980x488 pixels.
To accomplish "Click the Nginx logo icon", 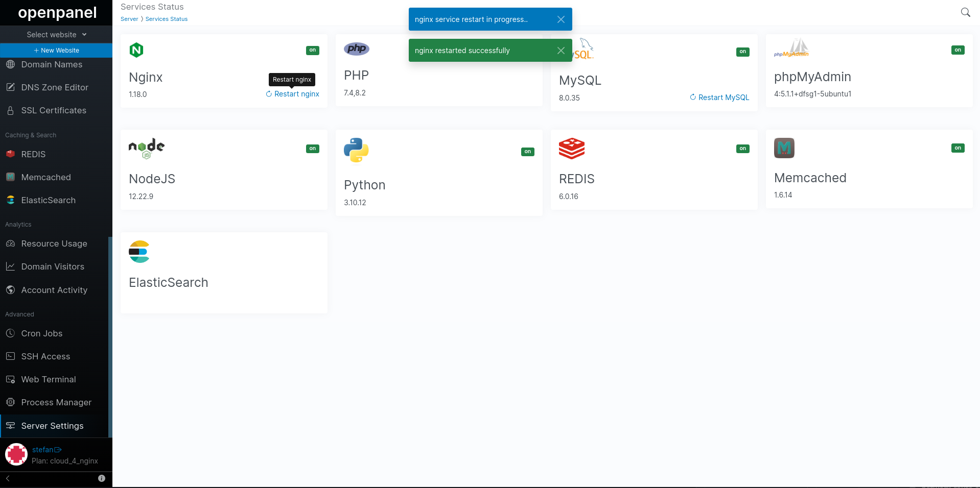I will coord(136,50).
